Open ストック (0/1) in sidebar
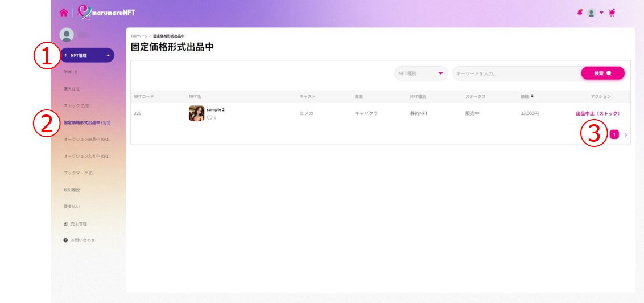 (76, 106)
